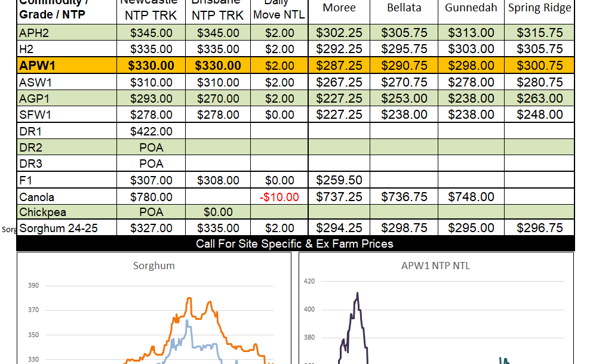Click the Spring Ridge column header
The height and width of the screenshot is (364, 593).
click(x=539, y=8)
